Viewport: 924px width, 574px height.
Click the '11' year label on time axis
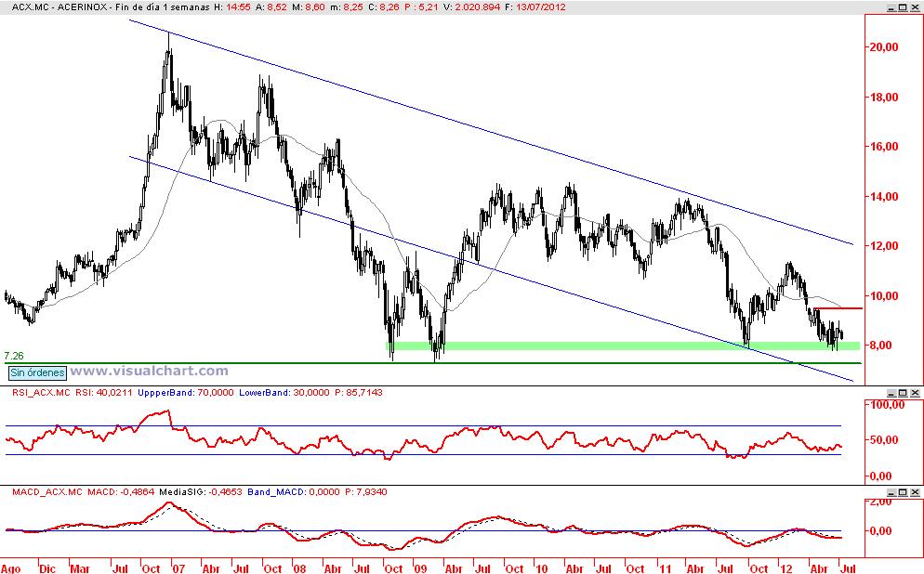[x=666, y=568]
